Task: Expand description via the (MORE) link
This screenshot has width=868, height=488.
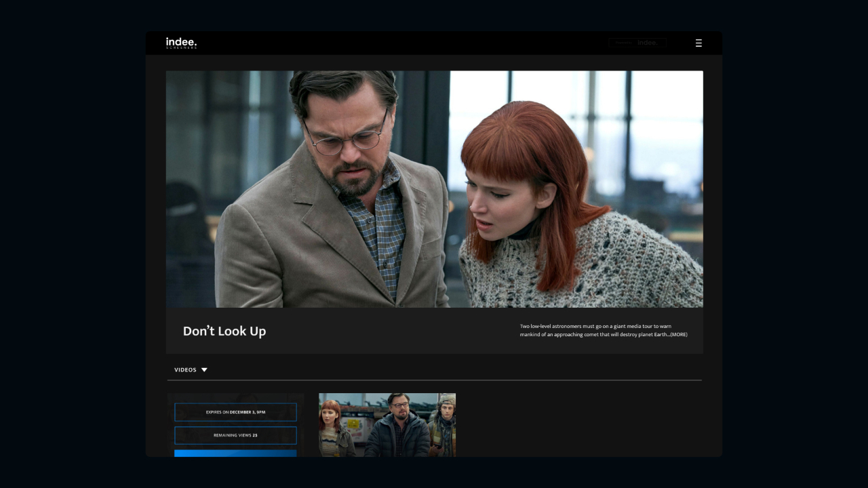Action: point(678,335)
